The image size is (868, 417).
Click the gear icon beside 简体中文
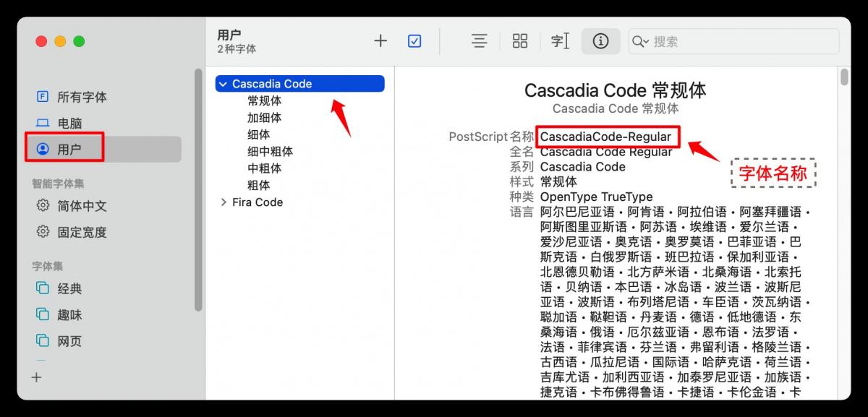(43, 206)
